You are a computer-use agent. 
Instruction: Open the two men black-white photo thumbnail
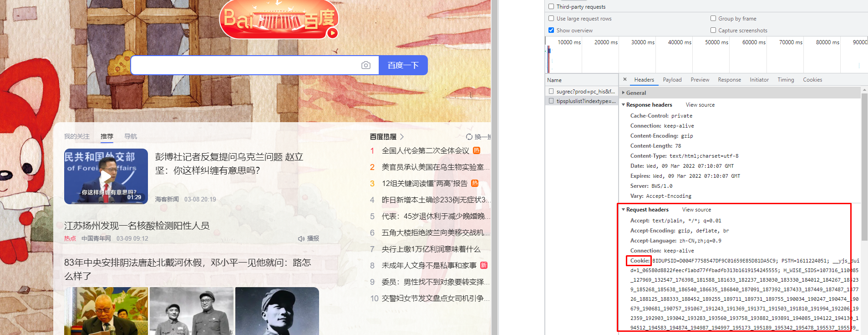point(192,311)
